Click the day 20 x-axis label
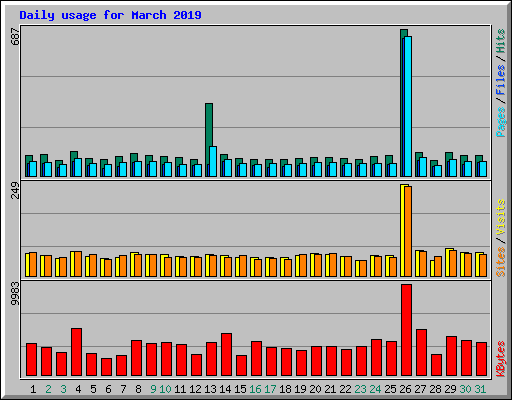The width and height of the screenshot is (512, 400). coord(315,389)
